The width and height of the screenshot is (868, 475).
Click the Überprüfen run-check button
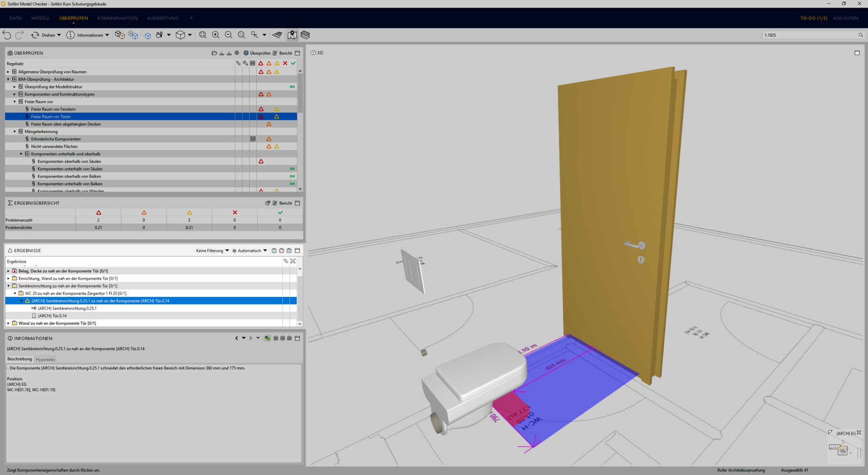(x=257, y=53)
